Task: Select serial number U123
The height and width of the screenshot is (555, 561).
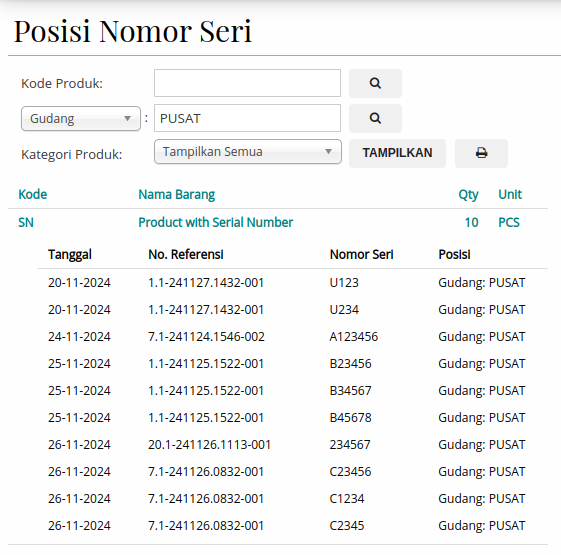Action: tap(344, 283)
